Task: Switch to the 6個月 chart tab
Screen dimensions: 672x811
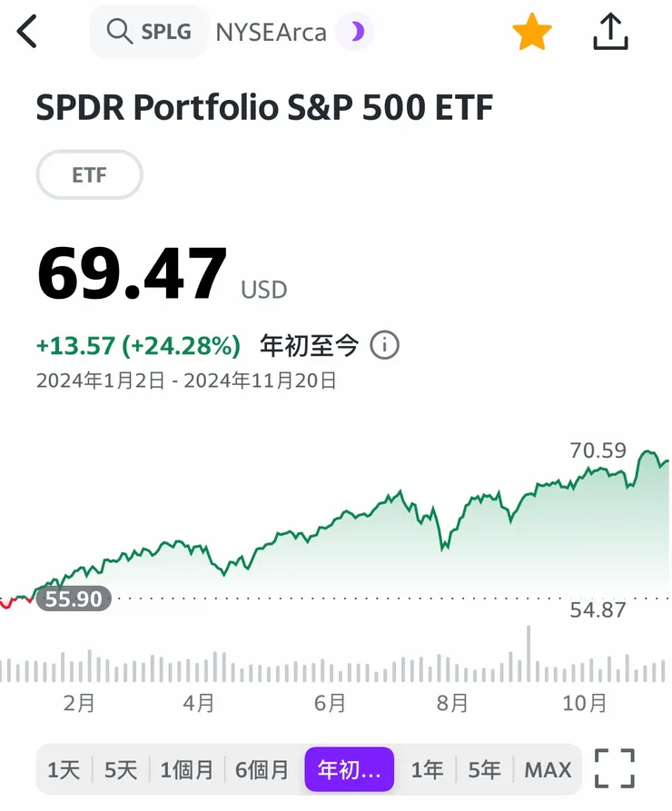Action: pos(262,768)
